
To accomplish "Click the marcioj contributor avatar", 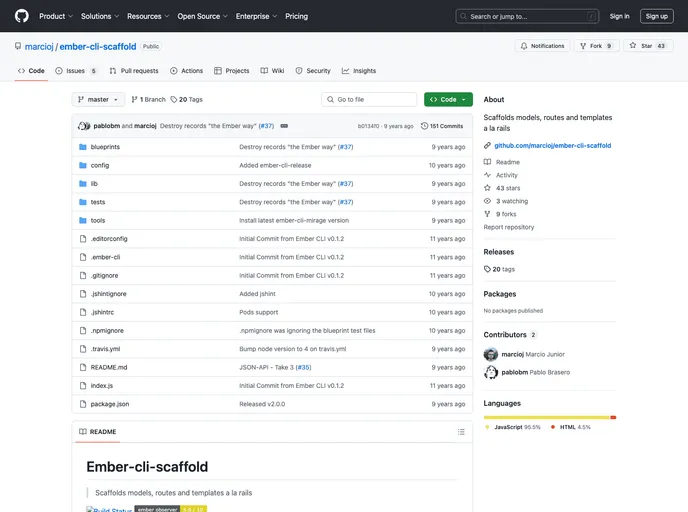I will click(x=491, y=354).
